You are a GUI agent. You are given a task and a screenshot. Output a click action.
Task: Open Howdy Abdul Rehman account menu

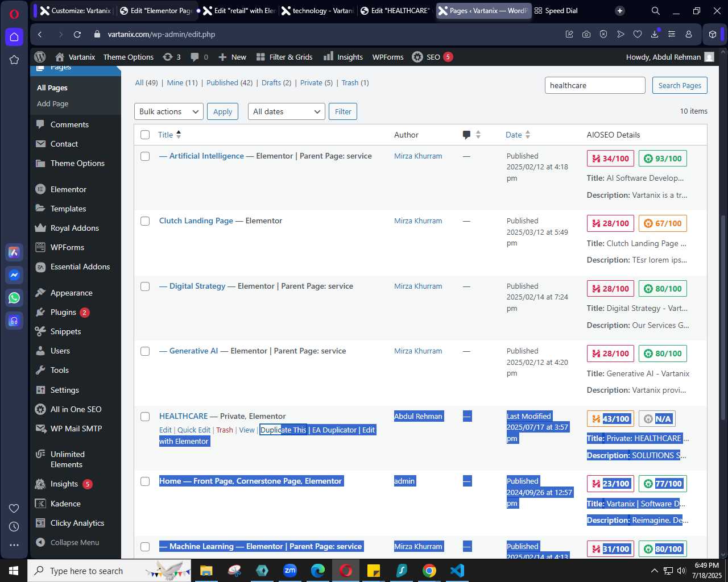tap(670, 57)
